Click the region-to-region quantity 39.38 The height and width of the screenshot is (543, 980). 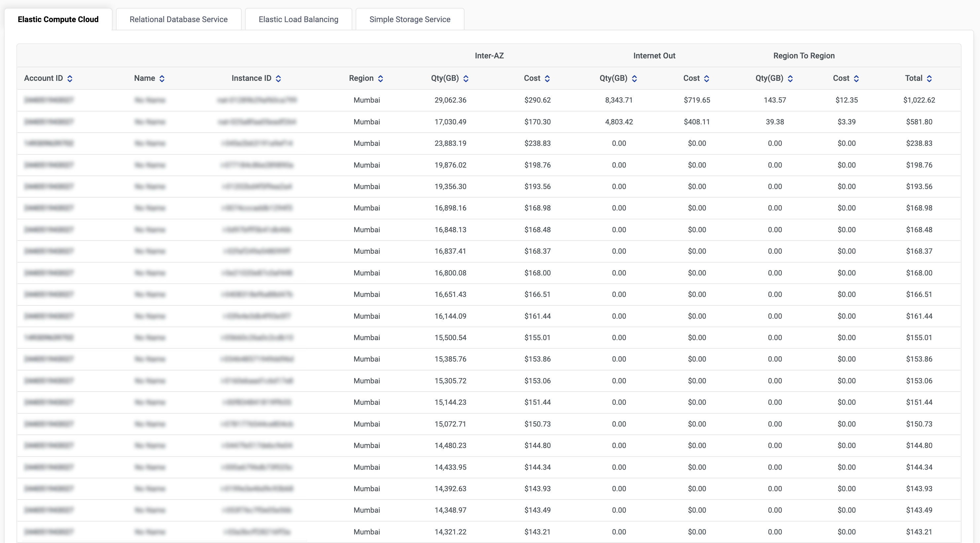775,122
